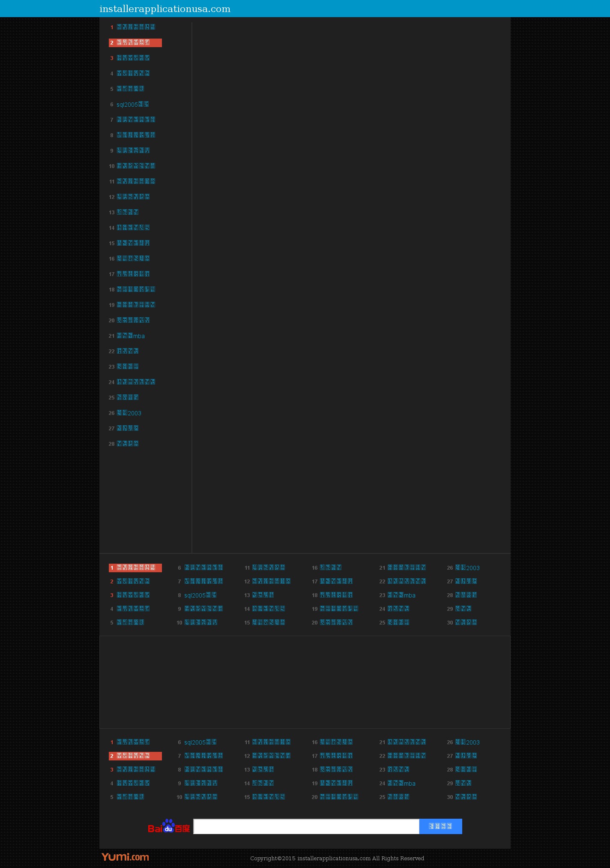Click the Baidu paw logo

[169, 826]
